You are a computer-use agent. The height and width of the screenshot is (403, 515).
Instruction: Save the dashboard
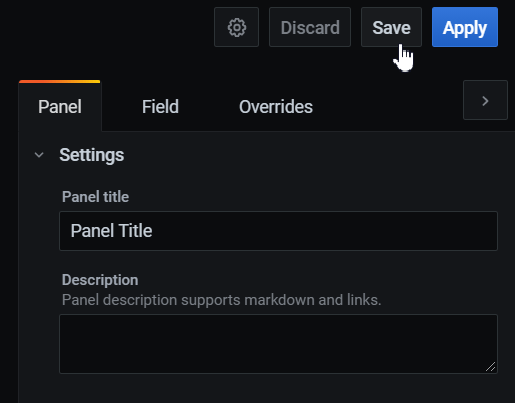click(391, 27)
